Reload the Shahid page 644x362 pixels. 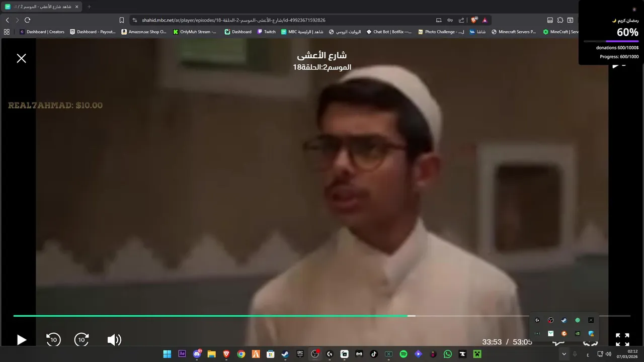[x=27, y=20]
